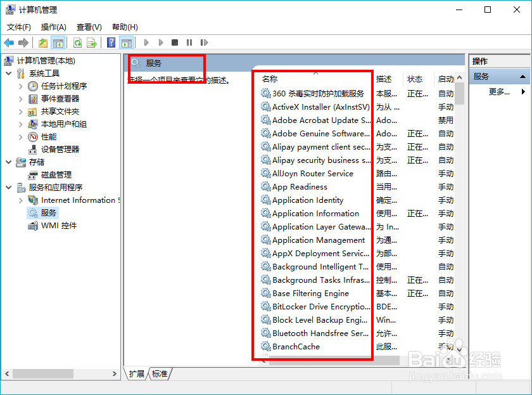Collapse the 存储 tree node
Screen dimensions: 532x395
click(x=9, y=162)
